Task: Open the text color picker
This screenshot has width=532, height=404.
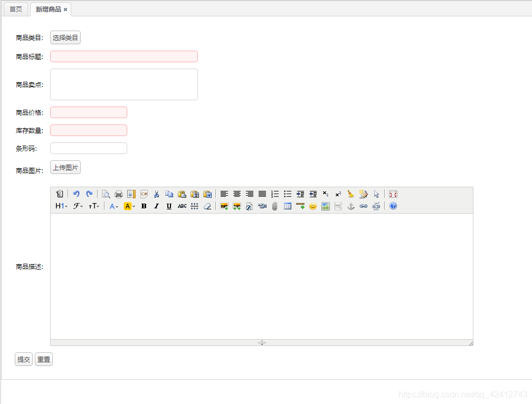Action: coord(113,206)
